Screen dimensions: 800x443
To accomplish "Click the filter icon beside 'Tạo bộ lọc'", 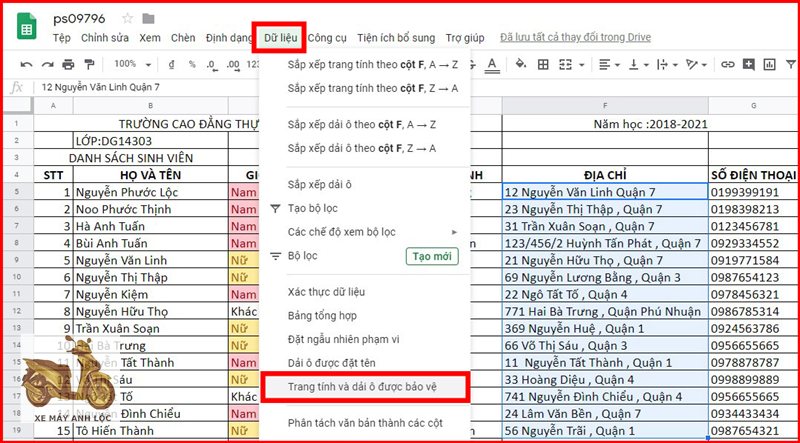I will (x=276, y=208).
